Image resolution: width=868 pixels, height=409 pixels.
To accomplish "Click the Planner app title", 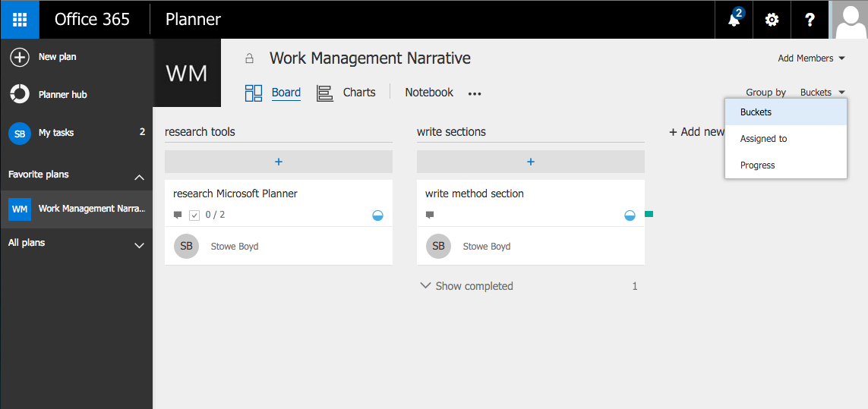I will tap(193, 20).
